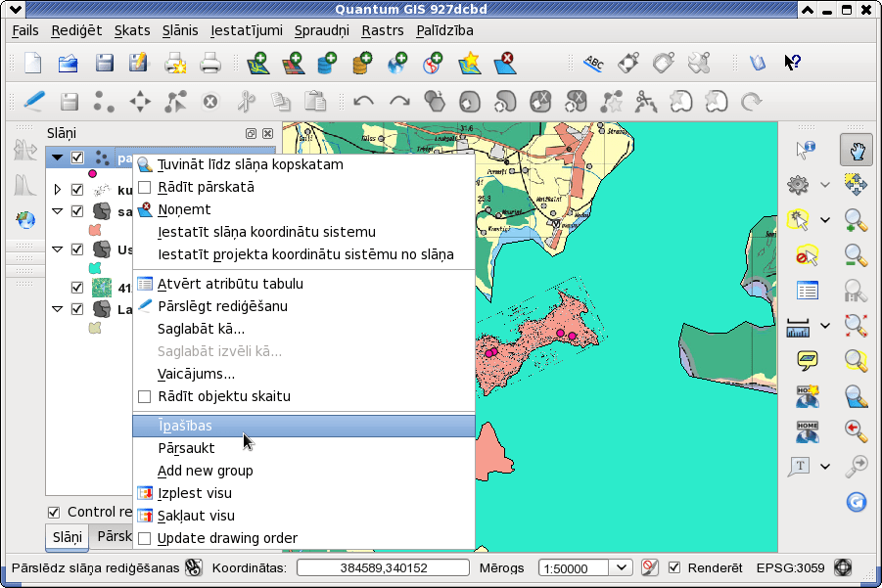Click the scissors Cut Features icon

pos(246,102)
